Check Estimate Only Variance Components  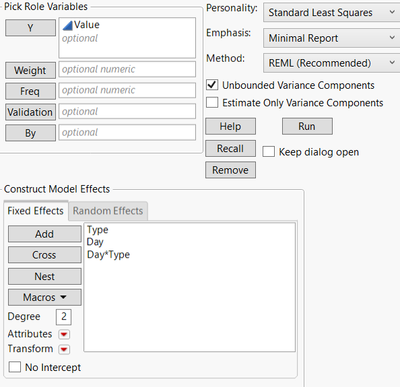pos(212,102)
